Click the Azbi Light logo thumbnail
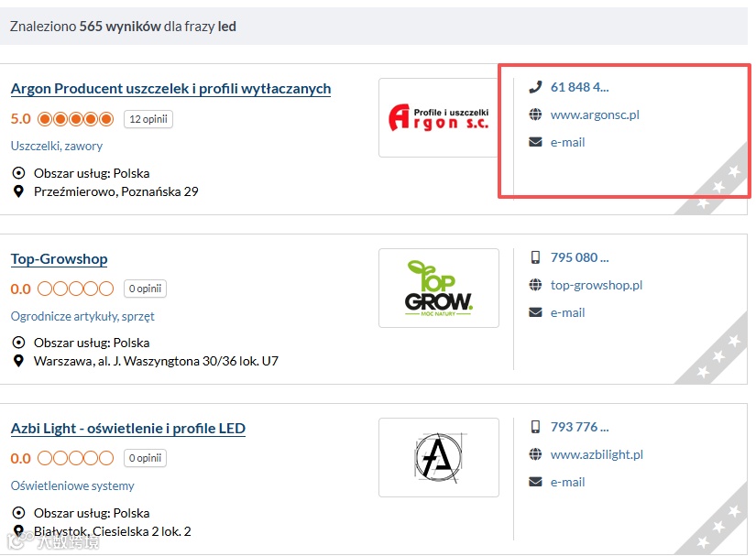756x556 pixels. pos(438,458)
